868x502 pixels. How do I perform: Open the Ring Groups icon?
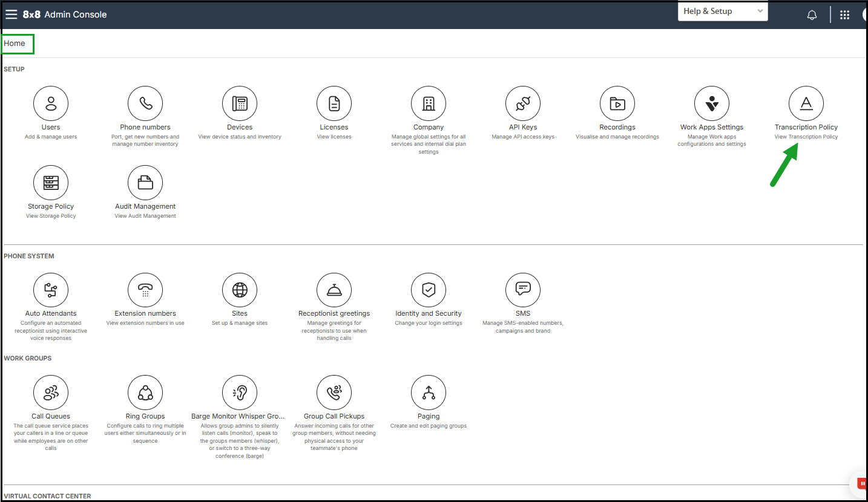click(x=145, y=393)
